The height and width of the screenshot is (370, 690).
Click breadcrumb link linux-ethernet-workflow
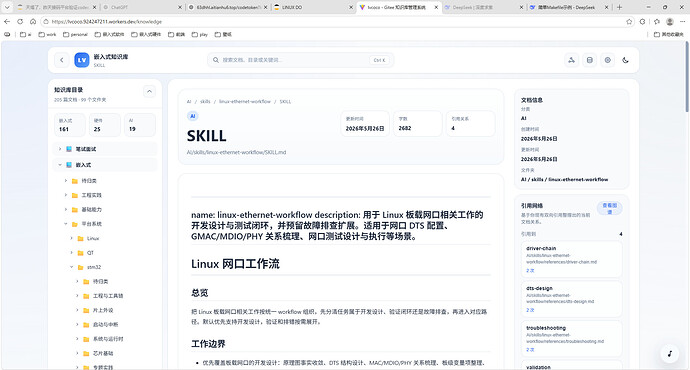[245, 101]
